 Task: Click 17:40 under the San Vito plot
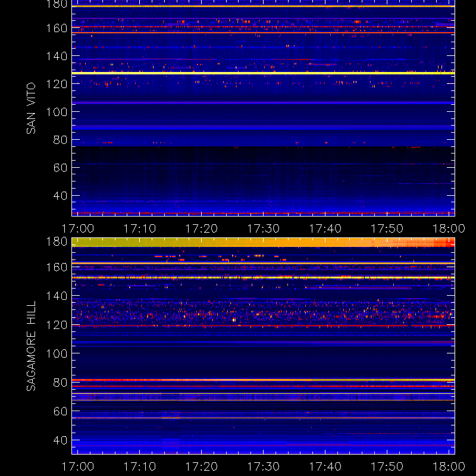[x=325, y=228]
